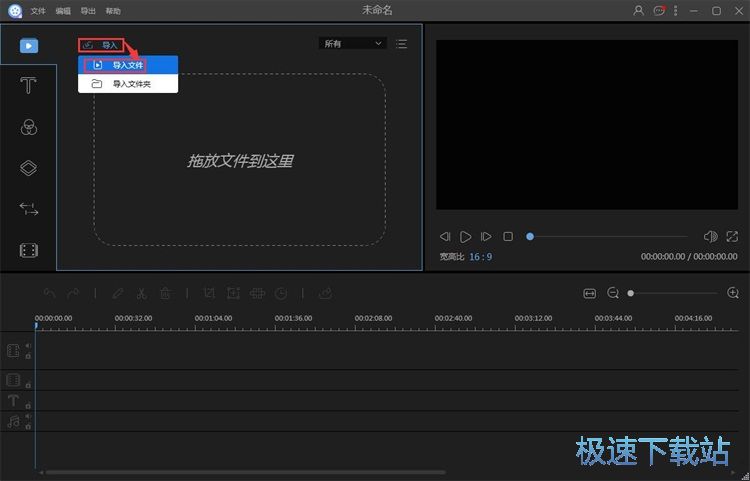Viewport: 750px width, 481px height.
Task: Expand the 所有 media filter dropdown
Action: pyautogui.click(x=352, y=44)
